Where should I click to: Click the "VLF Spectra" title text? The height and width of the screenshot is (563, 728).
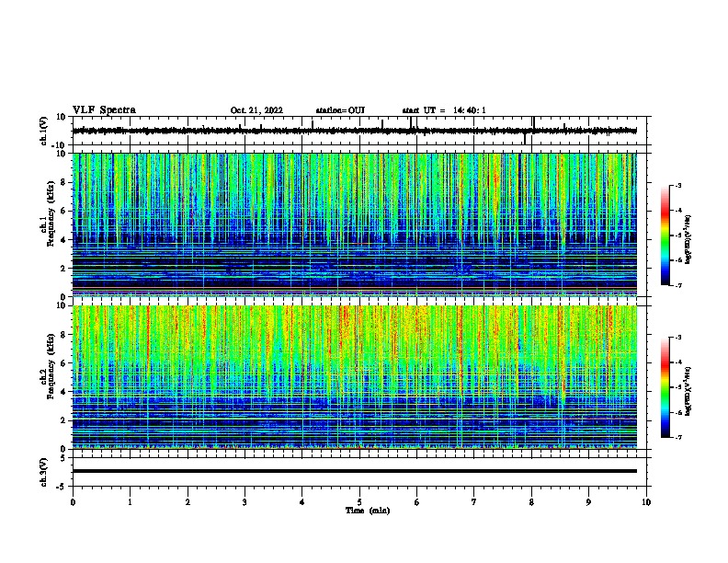click(x=104, y=110)
